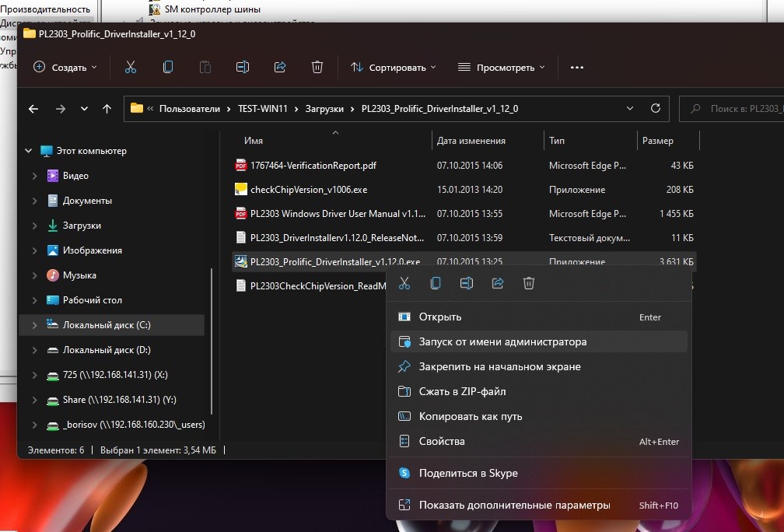Select Запуск от имени администратора
784x532 pixels.
coord(502,342)
